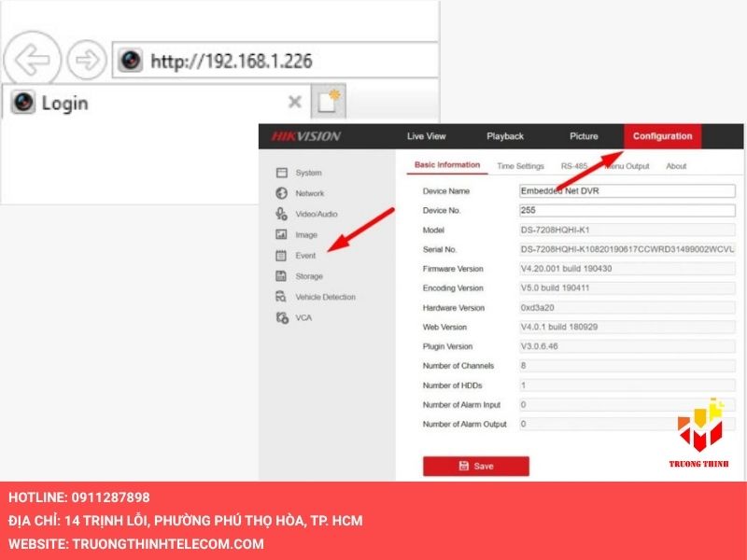Open the Picture menu
Screen dimensions: 747x560
(584, 136)
